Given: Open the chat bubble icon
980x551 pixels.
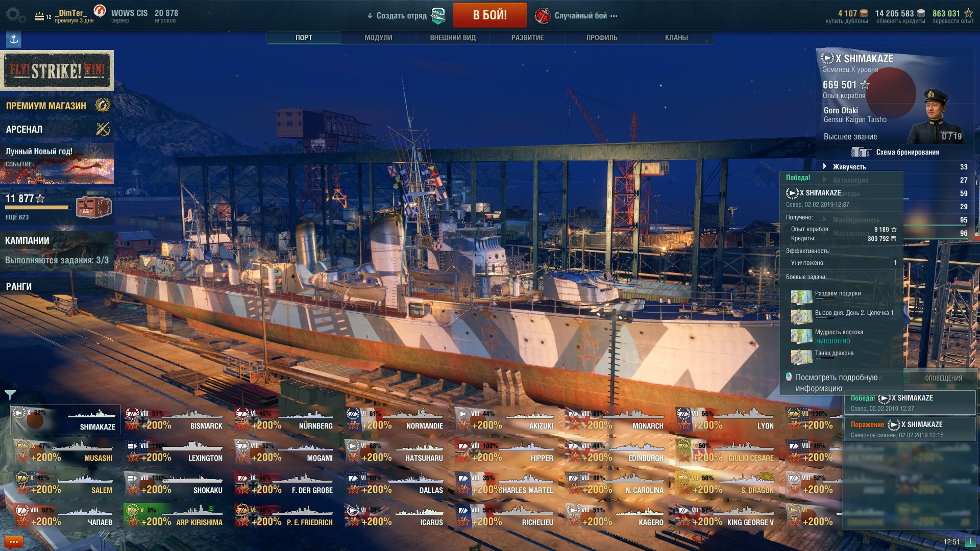Looking at the screenshot, I should point(14,542).
